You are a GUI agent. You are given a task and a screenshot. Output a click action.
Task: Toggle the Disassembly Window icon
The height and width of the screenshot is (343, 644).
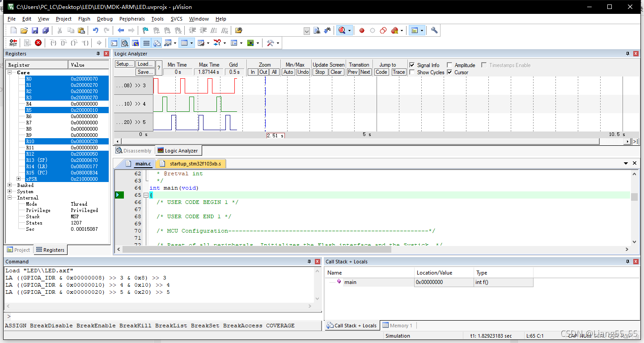[x=125, y=43]
